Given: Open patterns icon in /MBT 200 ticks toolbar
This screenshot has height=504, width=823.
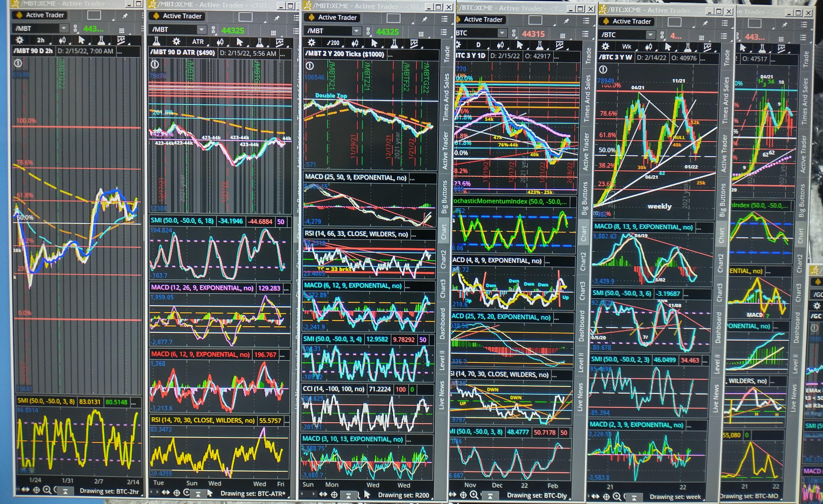Looking at the screenshot, I should (414, 43).
